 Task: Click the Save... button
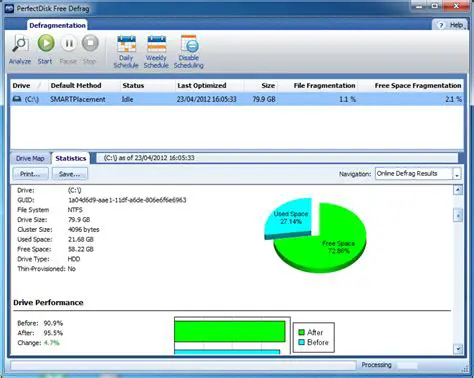pos(70,174)
